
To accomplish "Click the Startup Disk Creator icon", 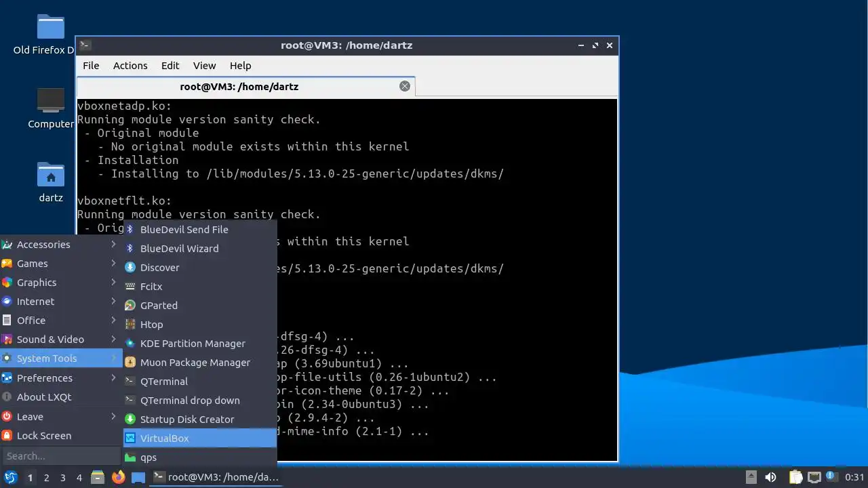I will (130, 420).
